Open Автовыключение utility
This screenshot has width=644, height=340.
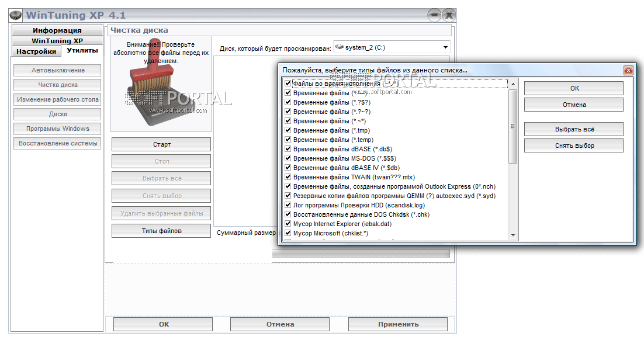tap(57, 70)
